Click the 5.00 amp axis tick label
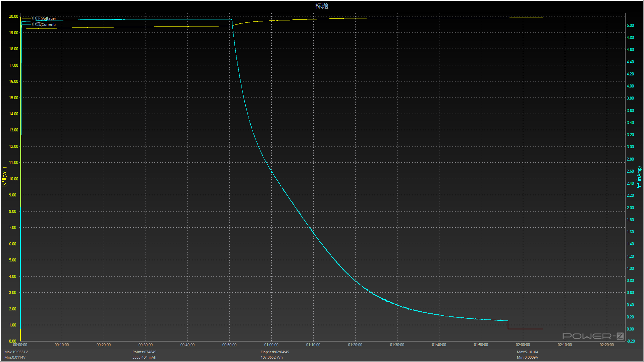Viewport: 644px width, 362px height. [x=630, y=25]
